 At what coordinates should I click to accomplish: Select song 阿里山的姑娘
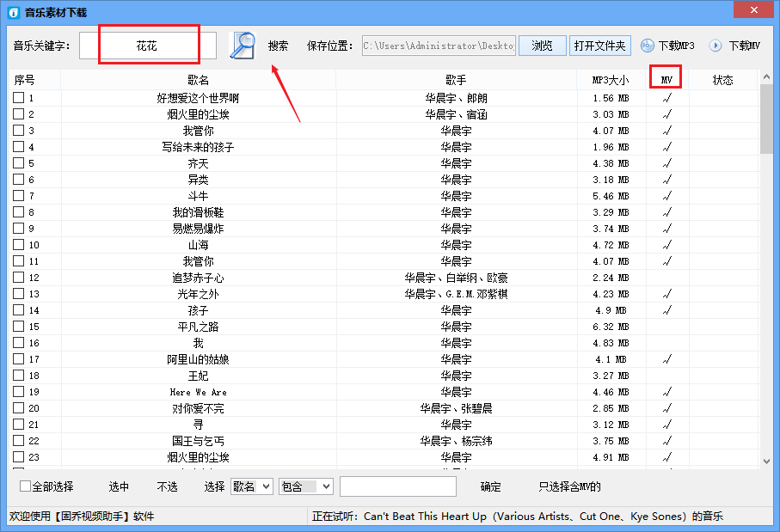(198, 359)
